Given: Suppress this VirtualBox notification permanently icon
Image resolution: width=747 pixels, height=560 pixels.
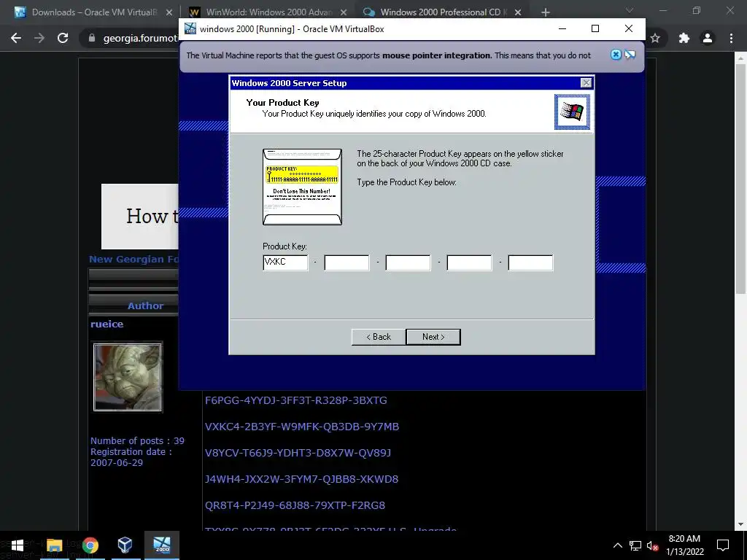Looking at the screenshot, I should click(630, 55).
